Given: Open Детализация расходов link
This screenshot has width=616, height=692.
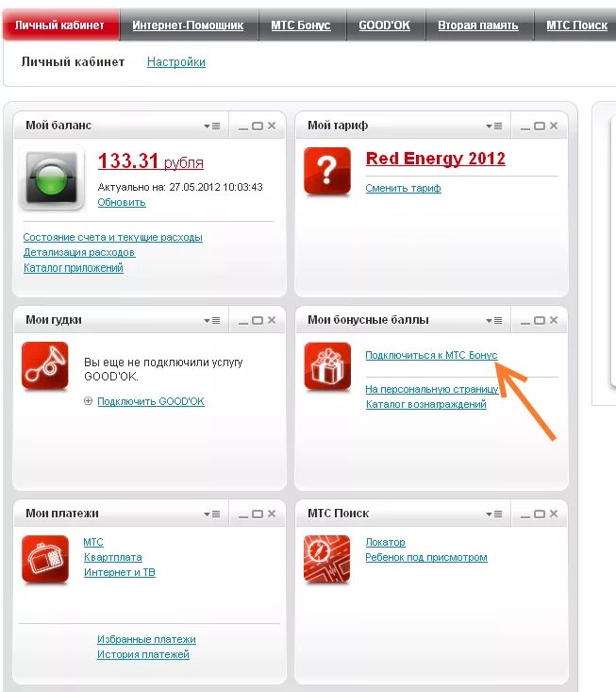Looking at the screenshot, I should [x=79, y=252].
